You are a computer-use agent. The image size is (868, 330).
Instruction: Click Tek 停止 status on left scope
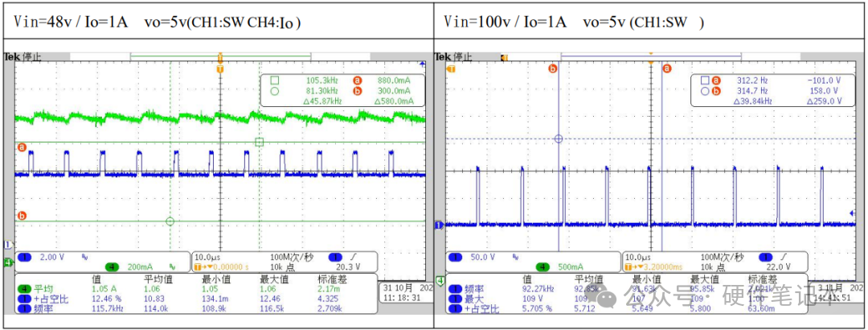(23, 56)
